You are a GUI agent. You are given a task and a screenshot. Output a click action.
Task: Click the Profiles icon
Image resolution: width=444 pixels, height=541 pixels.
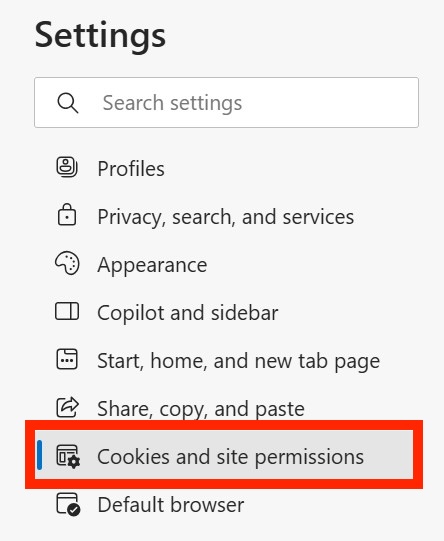[67, 167]
